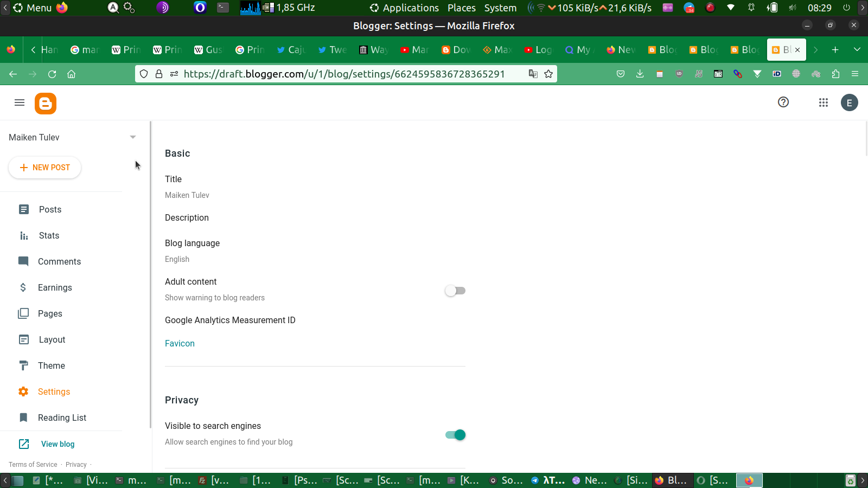868x488 pixels.
Task: Switch to the Dov Blogger tab
Action: tap(456, 50)
